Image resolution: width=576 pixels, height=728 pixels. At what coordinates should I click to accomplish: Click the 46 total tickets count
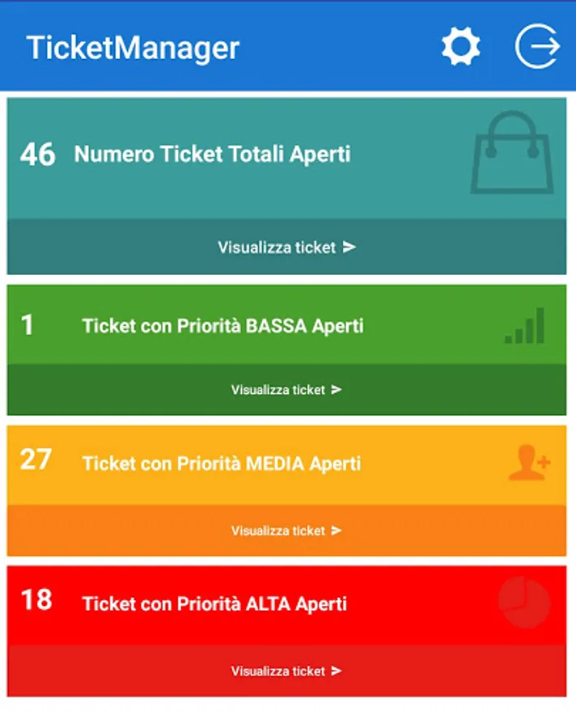pyautogui.click(x=38, y=154)
